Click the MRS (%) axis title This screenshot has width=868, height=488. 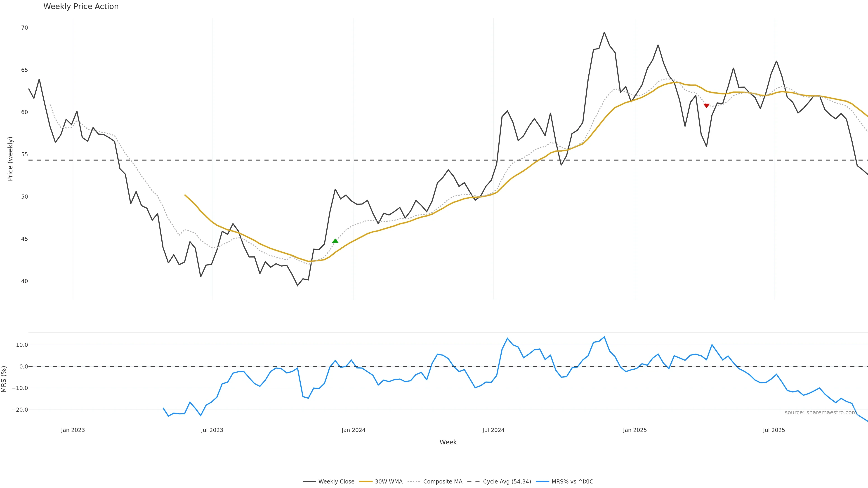click(4, 379)
